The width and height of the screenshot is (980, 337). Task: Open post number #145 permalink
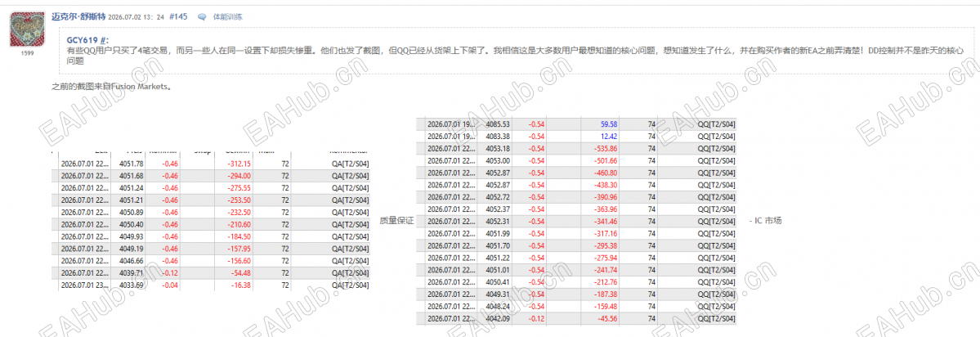point(178,17)
